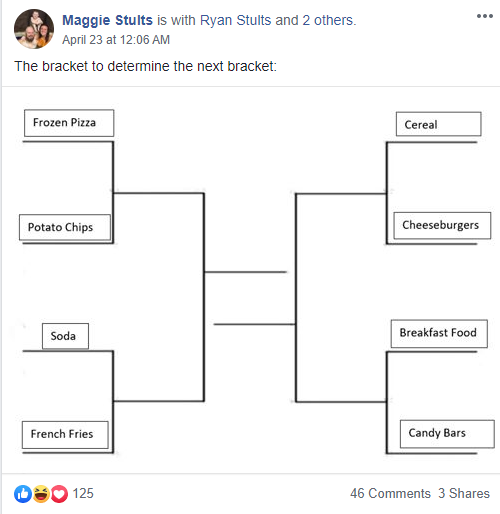500x514 pixels.
Task: Click the Cereal bracket box
Action: pyautogui.click(x=439, y=124)
